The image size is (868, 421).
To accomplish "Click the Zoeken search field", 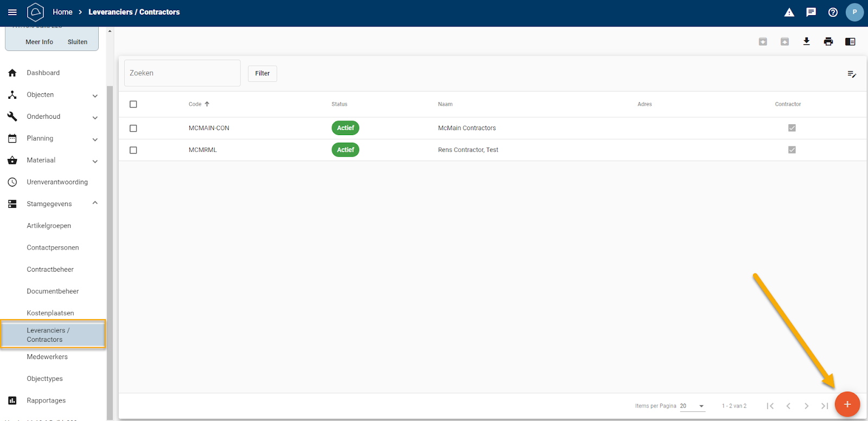I will [182, 73].
